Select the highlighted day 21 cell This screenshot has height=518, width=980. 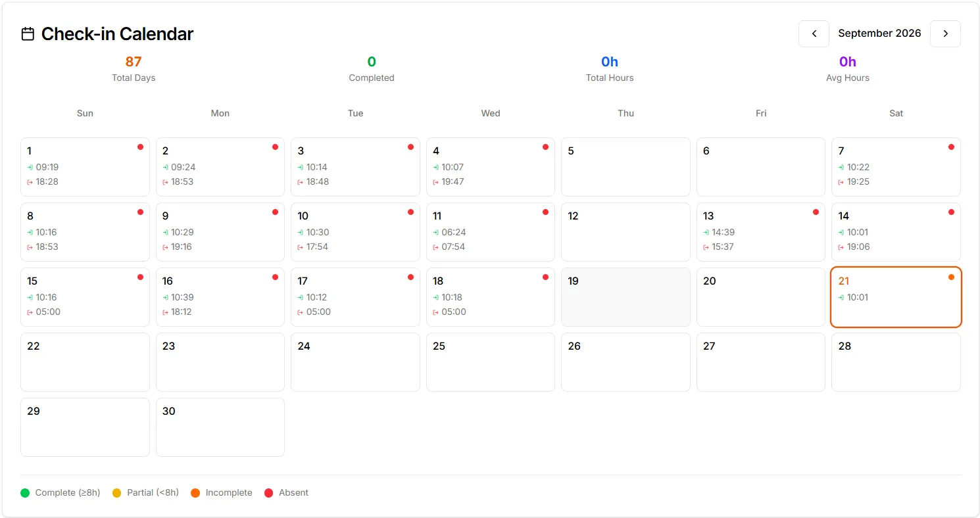click(x=896, y=297)
